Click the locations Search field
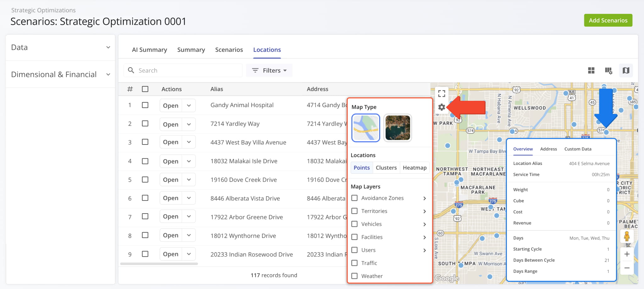The width and height of the screenshot is (644, 289). click(x=183, y=70)
